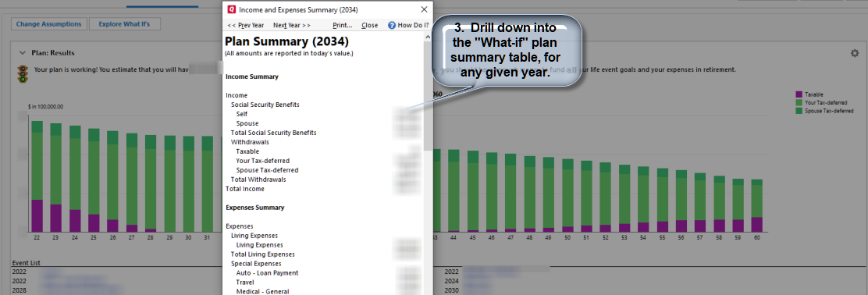
Task: Click the Explore What If's button
Action: point(125,24)
